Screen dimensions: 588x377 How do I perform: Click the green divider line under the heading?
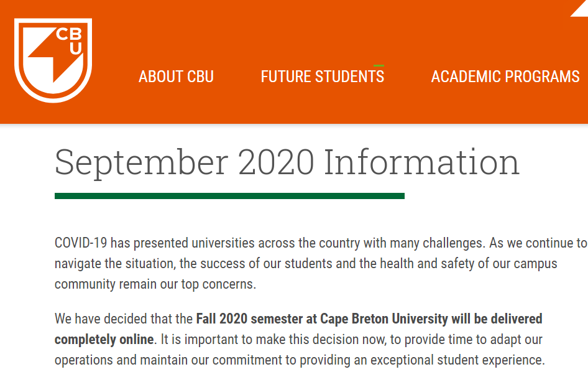point(229,196)
